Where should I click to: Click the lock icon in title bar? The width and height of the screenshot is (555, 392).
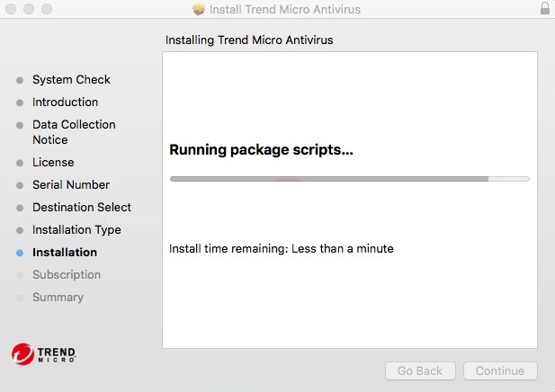tap(545, 8)
